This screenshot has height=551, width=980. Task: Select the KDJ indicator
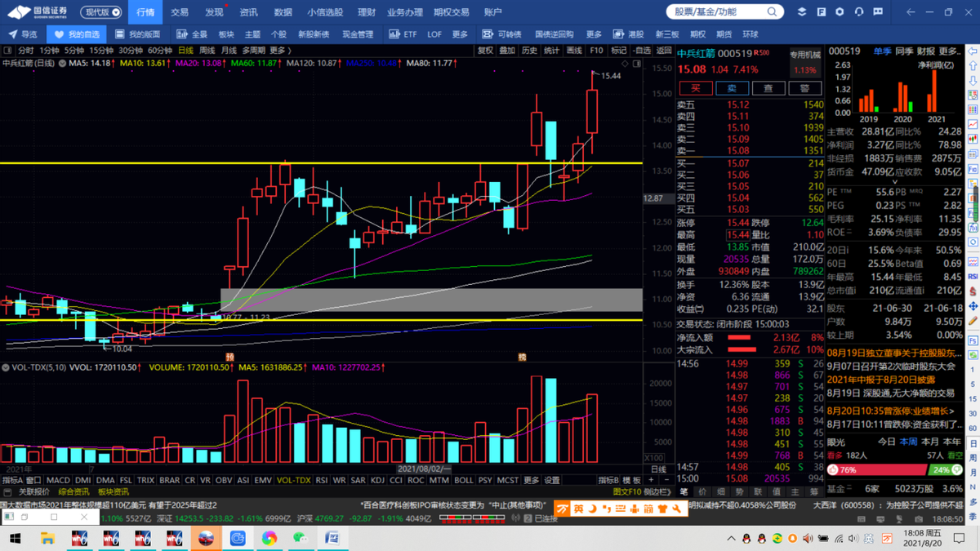coord(378,481)
